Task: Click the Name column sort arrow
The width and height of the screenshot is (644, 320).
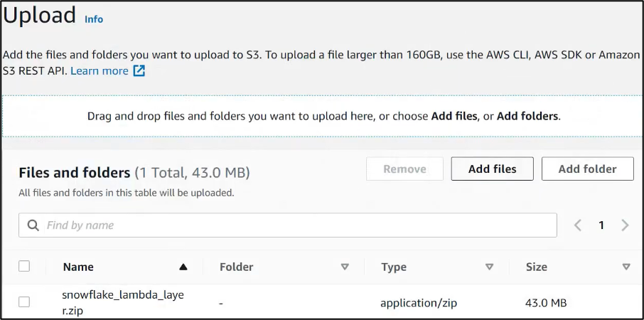Action: click(183, 267)
